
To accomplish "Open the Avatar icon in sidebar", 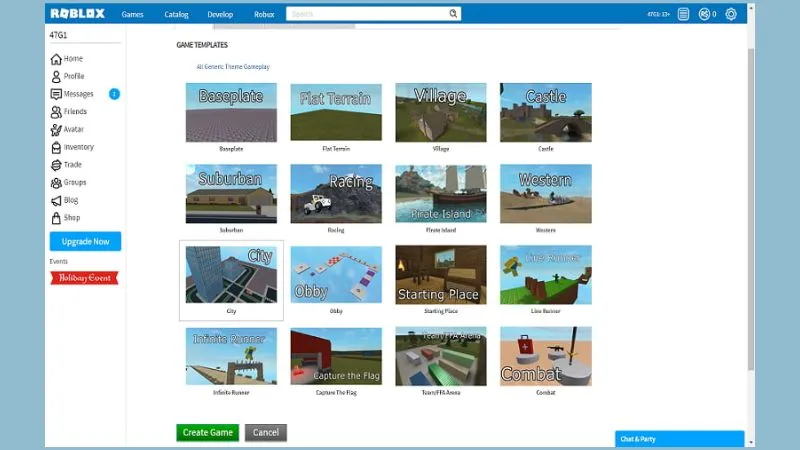I will (56, 130).
